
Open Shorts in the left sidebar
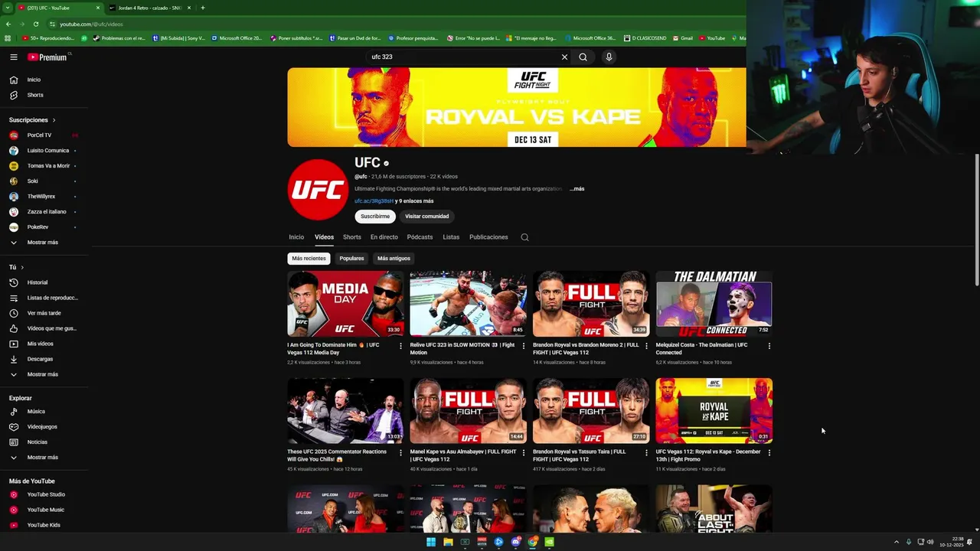35,95
